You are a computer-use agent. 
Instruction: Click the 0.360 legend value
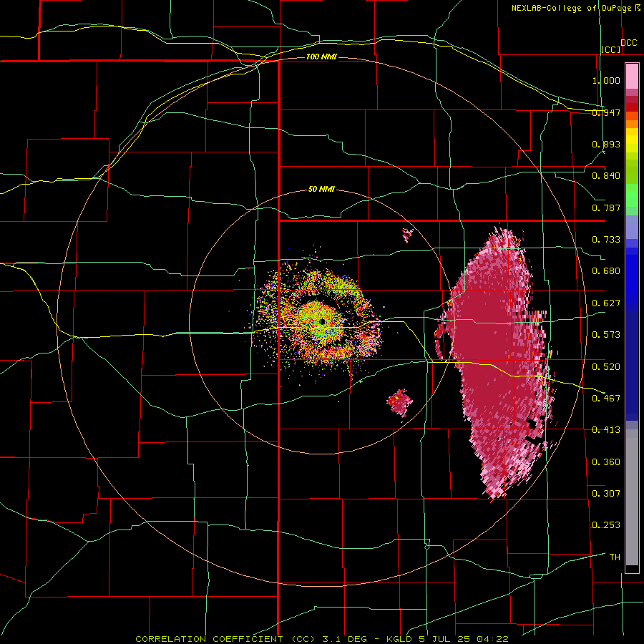point(606,462)
